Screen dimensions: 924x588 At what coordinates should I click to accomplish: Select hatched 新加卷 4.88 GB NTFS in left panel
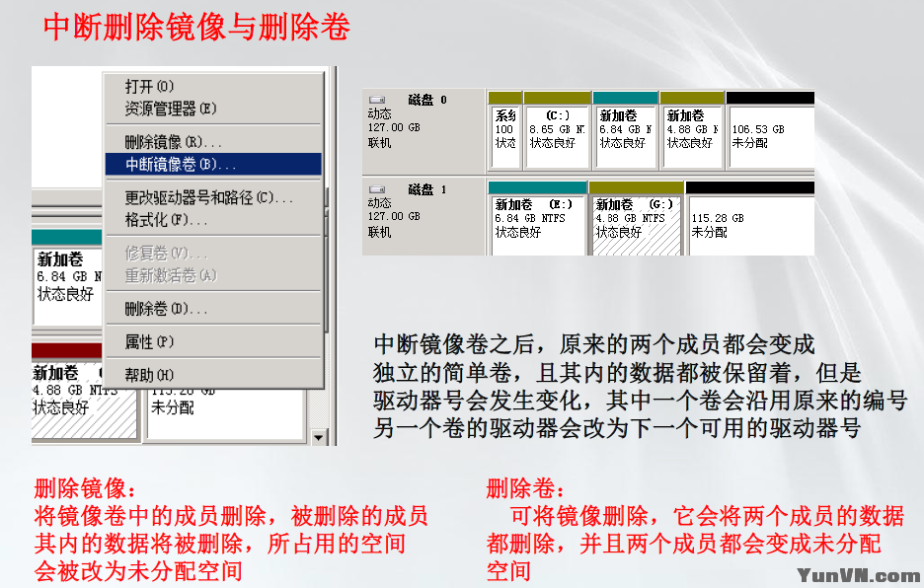point(84,400)
